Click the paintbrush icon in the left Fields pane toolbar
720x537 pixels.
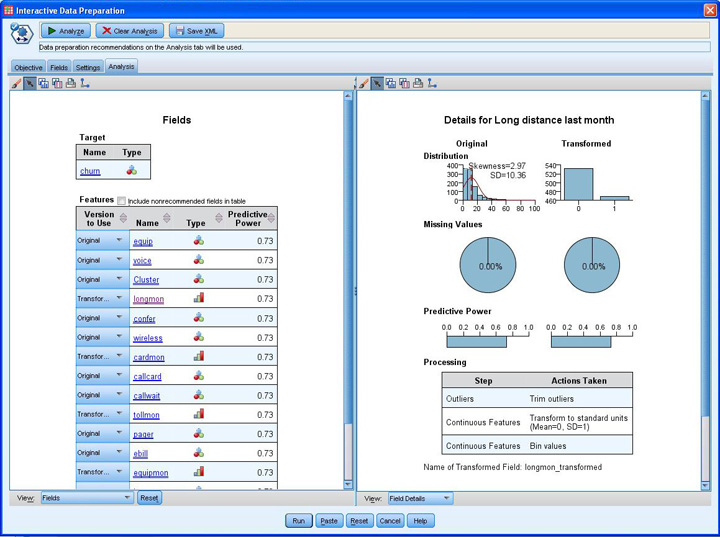[x=16, y=83]
